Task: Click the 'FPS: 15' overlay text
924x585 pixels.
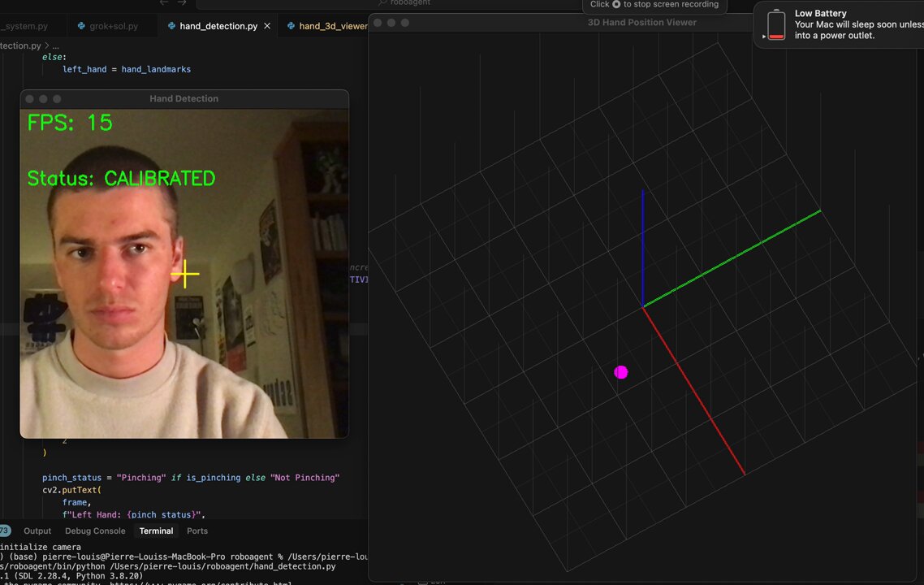Action: 70,123
